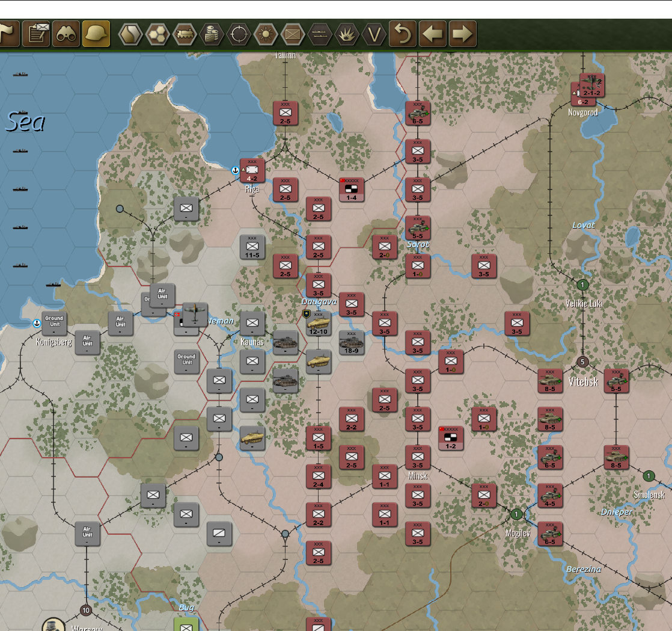The height and width of the screenshot is (631, 672).
Task: Toggle the crosshair target overlay icon
Action: pos(238,34)
